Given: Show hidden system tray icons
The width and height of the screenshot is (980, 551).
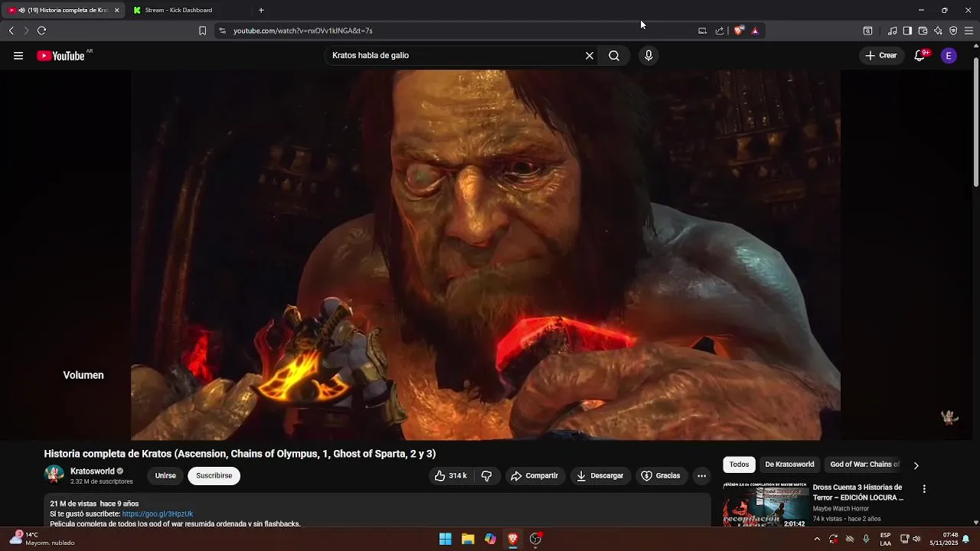Looking at the screenshot, I should pos(817,539).
